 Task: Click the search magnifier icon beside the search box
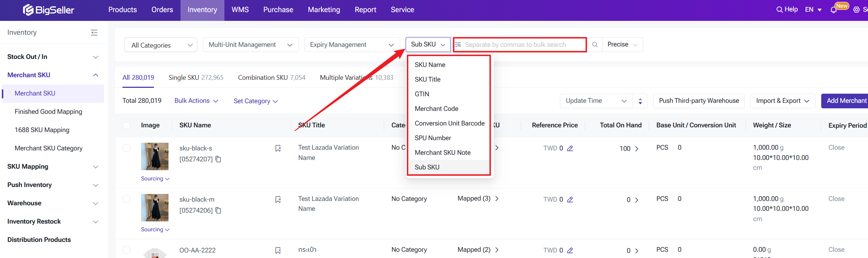(595, 45)
